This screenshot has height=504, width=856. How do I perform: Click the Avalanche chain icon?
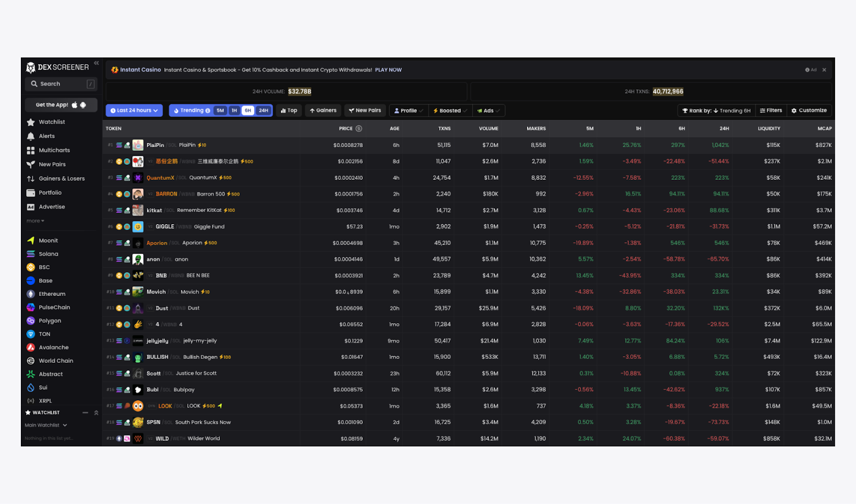click(x=30, y=347)
